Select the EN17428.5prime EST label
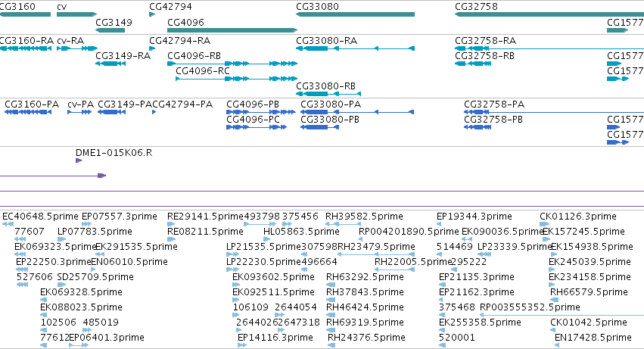The width and height of the screenshot is (644, 349). click(x=593, y=338)
